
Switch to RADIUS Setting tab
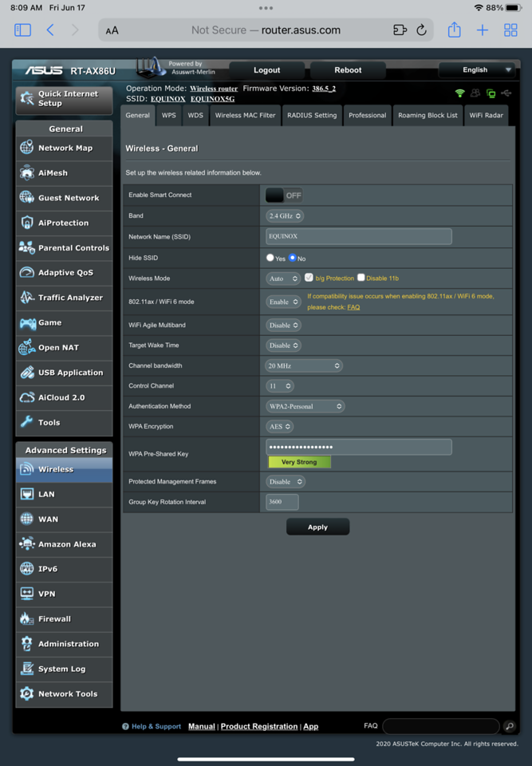coord(312,115)
